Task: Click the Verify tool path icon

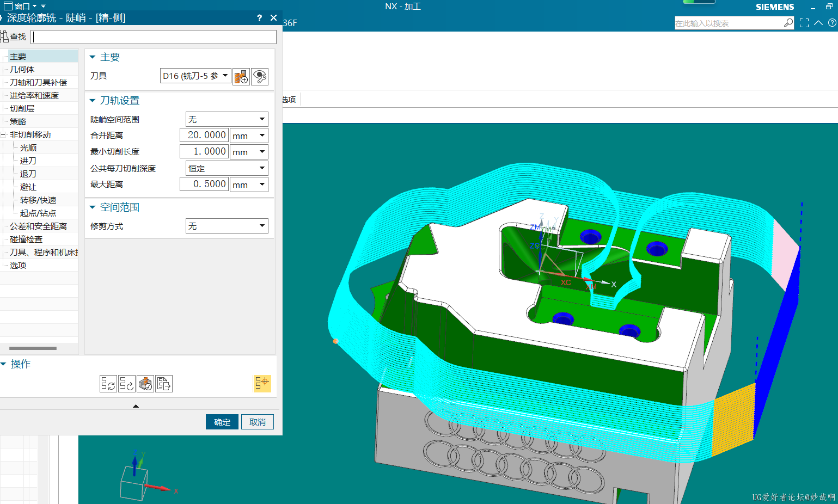Action: (x=145, y=384)
